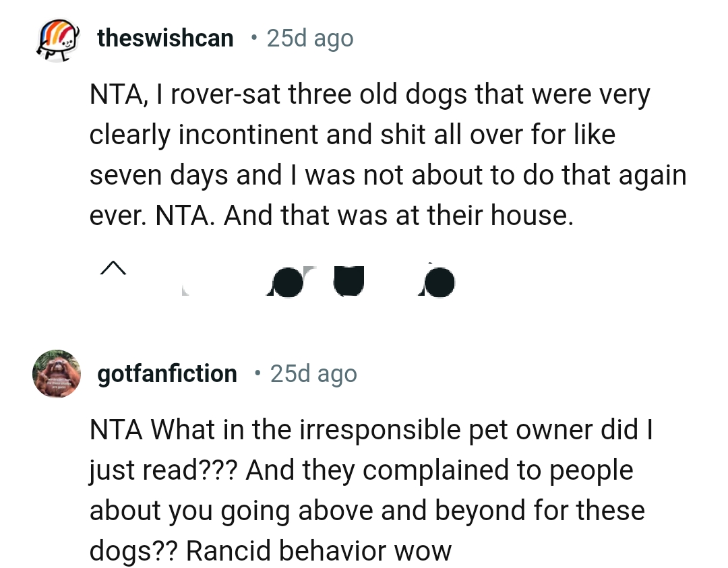This screenshot has width=728, height=568.
Task: Collapse theswishcan's comment thread via the caret
Action: click(113, 270)
